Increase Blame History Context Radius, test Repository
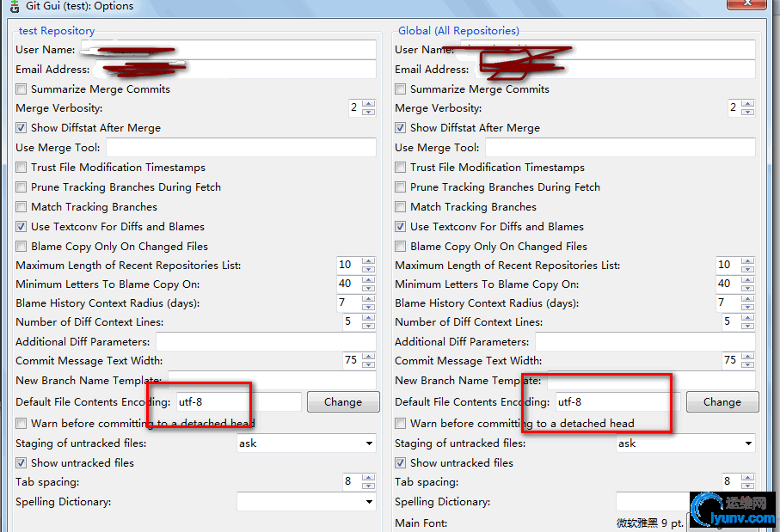Screen dimensions: 780x532 [x=369, y=299]
